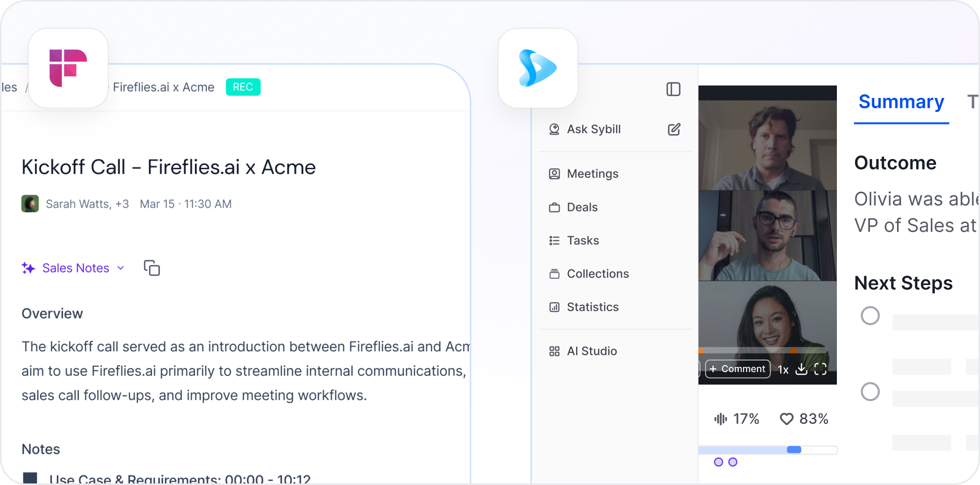
Task: Click the 83% sentiment value
Action: tap(814, 419)
